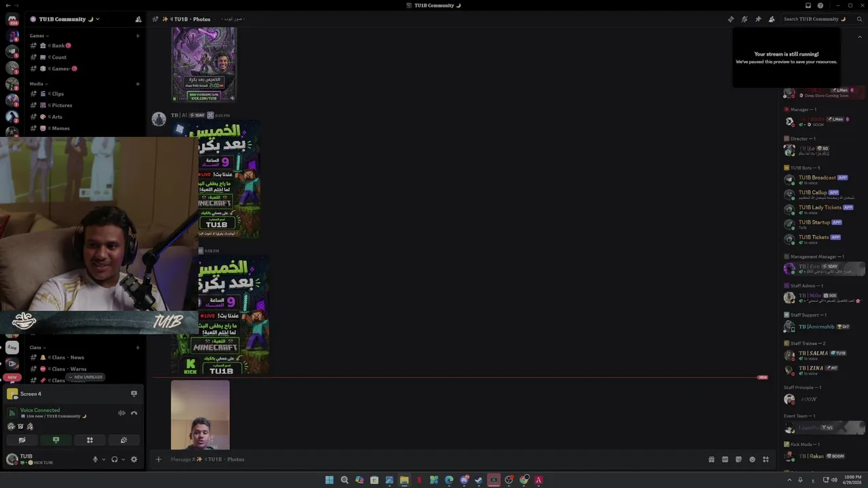Open emoji picker in message bar
This screenshot has width=868, height=488.
752,460
